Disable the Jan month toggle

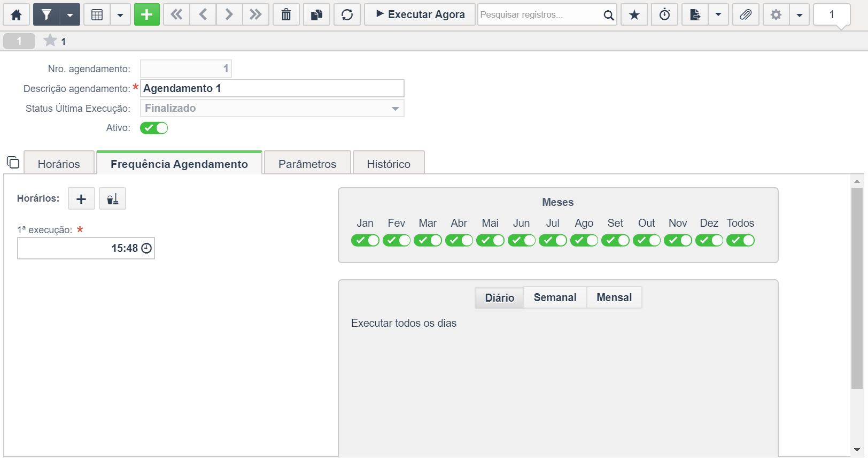[x=365, y=240]
